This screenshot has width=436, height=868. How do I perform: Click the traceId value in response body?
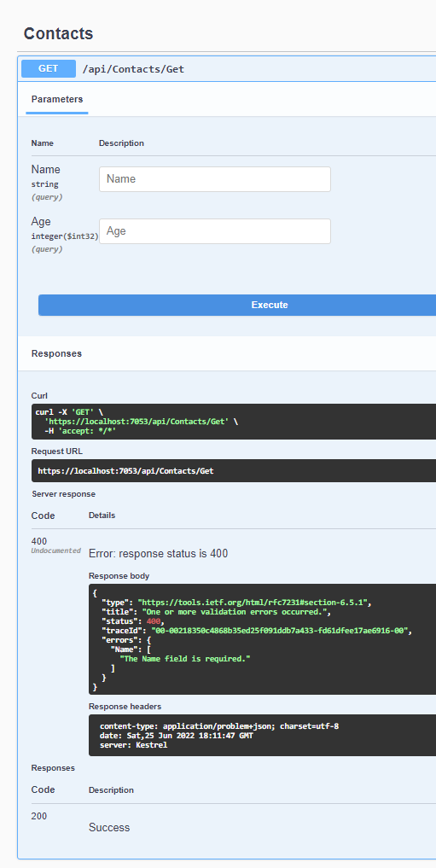point(282,631)
